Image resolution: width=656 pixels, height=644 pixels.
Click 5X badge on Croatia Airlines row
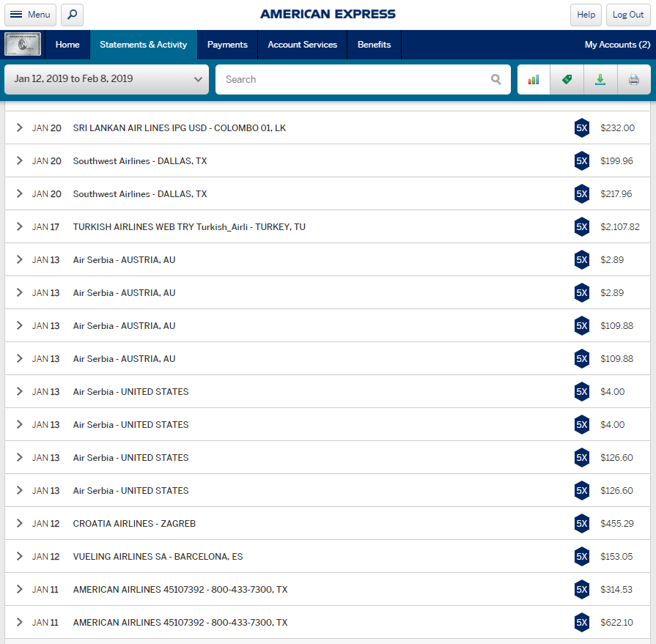[x=581, y=523]
